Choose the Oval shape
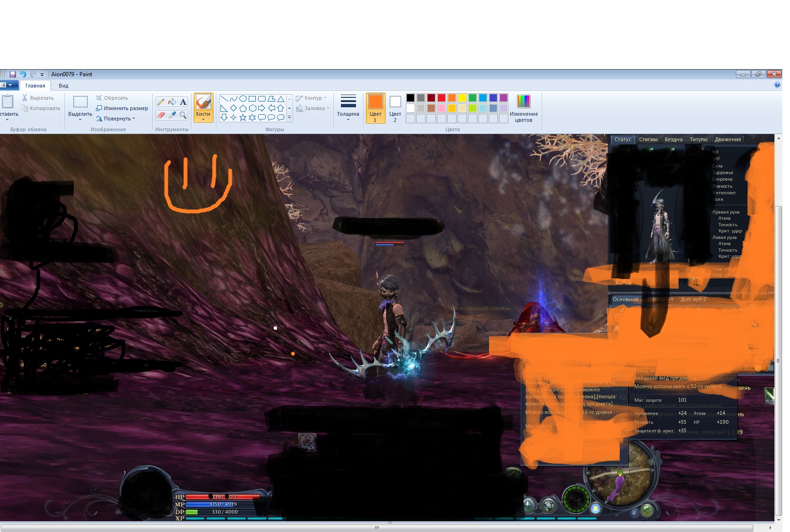This screenshot has height=532, width=790. click(243, 99)
